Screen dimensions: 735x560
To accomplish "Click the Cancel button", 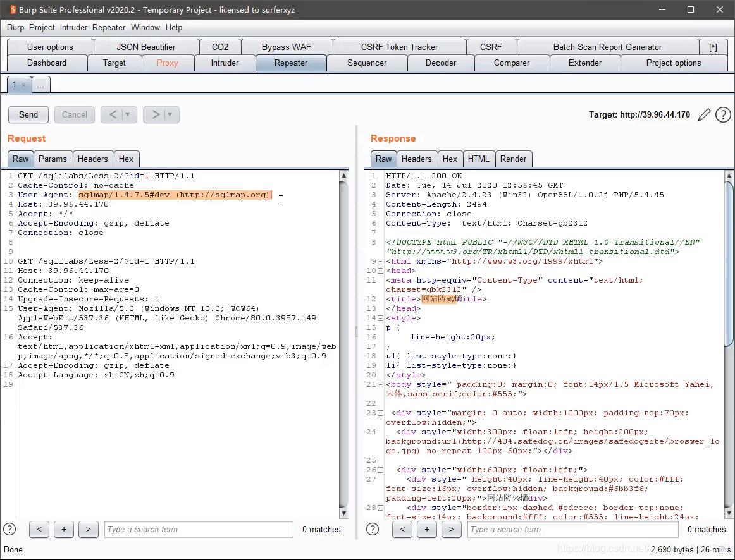I will [75, 114].
